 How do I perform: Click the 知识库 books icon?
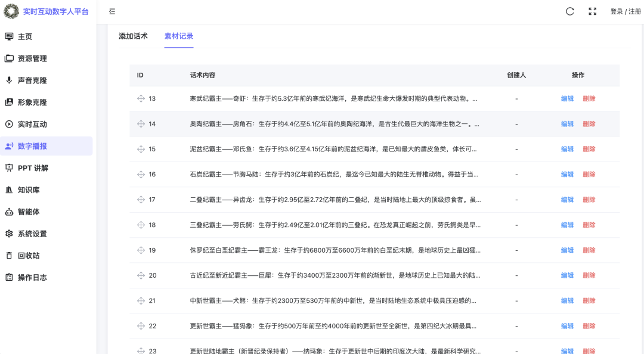tap(9, 190)
